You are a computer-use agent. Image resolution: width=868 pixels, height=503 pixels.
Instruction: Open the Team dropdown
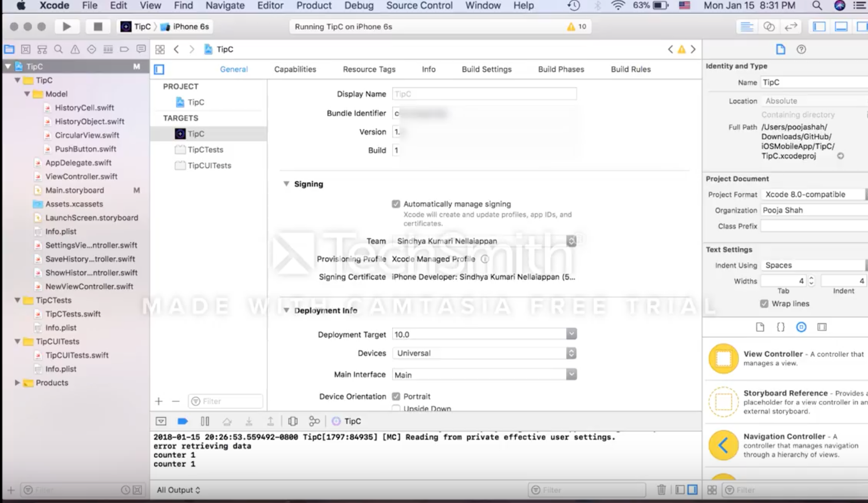[x=484, y=241]
